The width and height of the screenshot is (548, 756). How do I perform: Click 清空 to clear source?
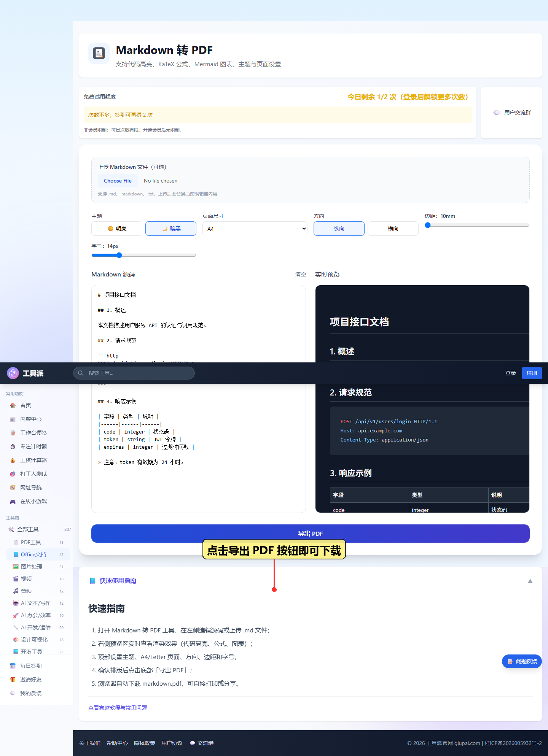(301, 274)
